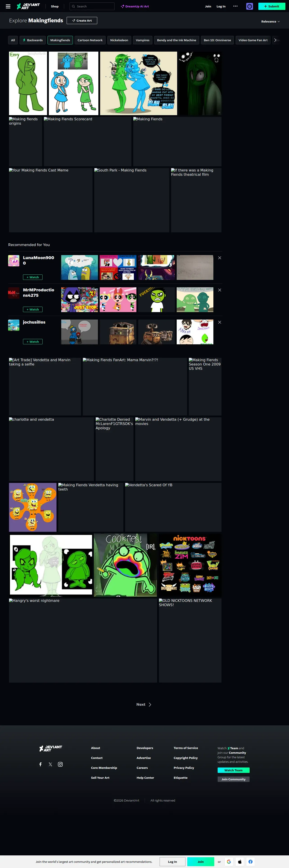Watch the user LunaMoon9000
This screenshot has height=868, width=289.
pos(33,277)
